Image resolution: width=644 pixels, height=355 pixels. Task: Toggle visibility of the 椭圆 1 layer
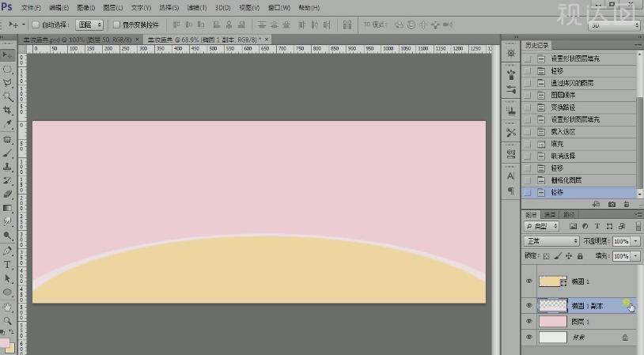(x=528, y=281)
